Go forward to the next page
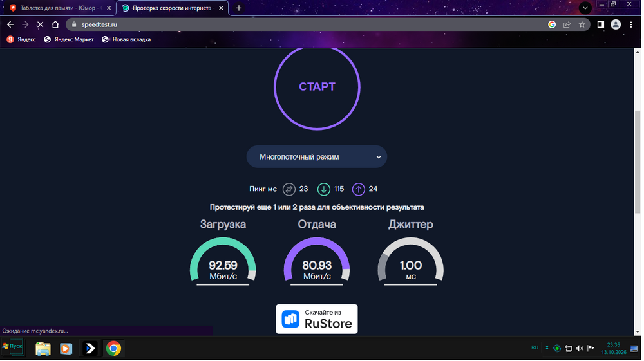 pos(26,24)
